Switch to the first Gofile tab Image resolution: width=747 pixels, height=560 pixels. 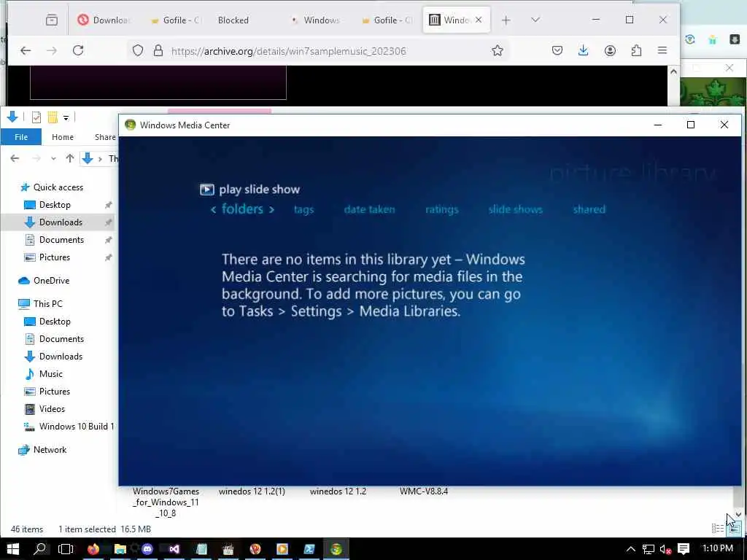pyautogui.click(x=177, y=20)
